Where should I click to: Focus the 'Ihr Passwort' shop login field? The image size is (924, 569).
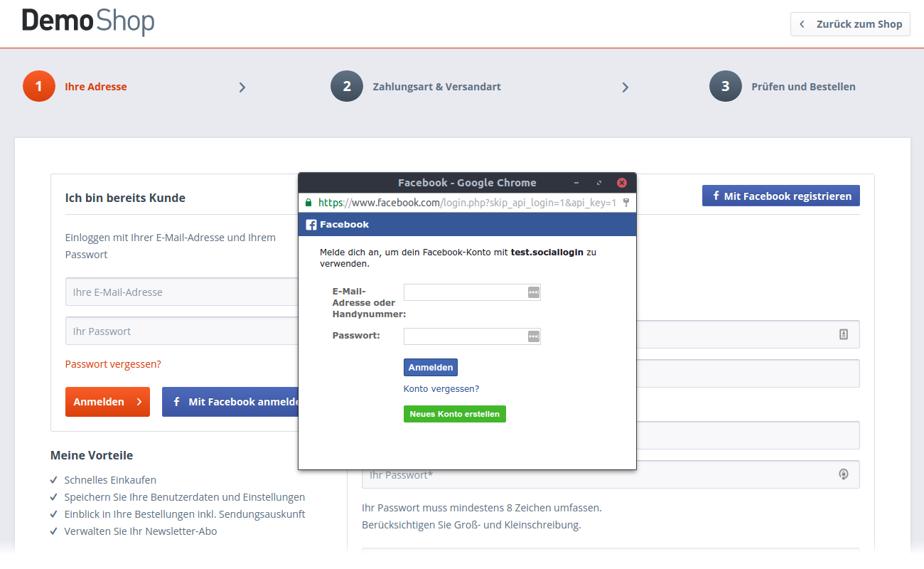coord(181,331)
